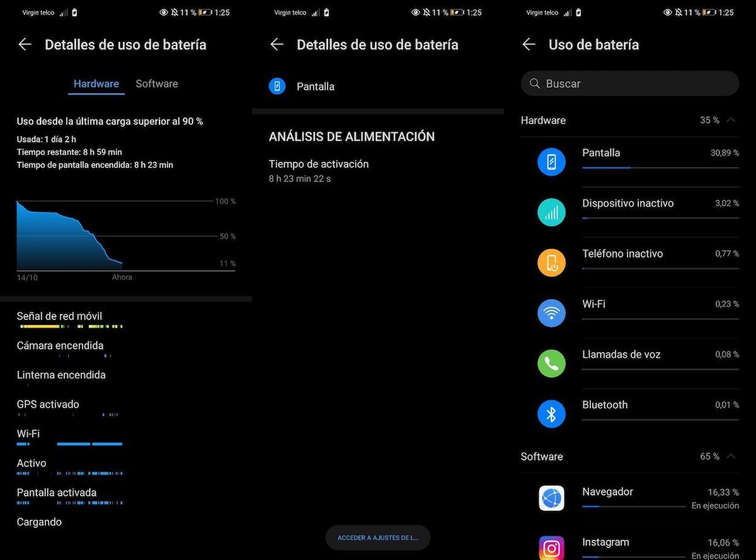Go back from Uso de batería screen
756x560 pixels.
[x=529, y=44]
